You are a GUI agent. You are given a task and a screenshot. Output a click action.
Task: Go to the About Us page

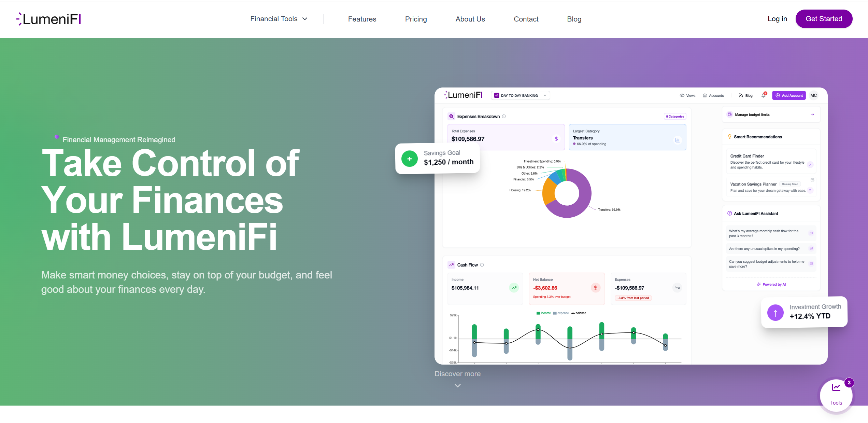[470, 19]
